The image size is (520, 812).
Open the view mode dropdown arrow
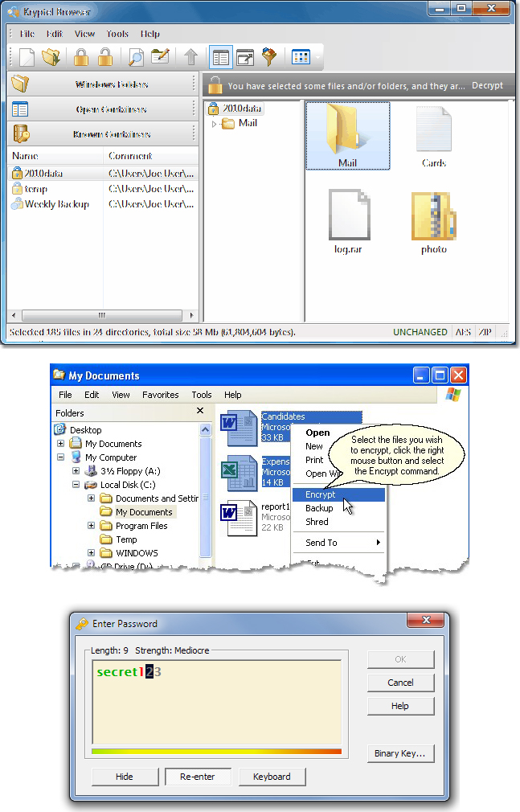318,57
